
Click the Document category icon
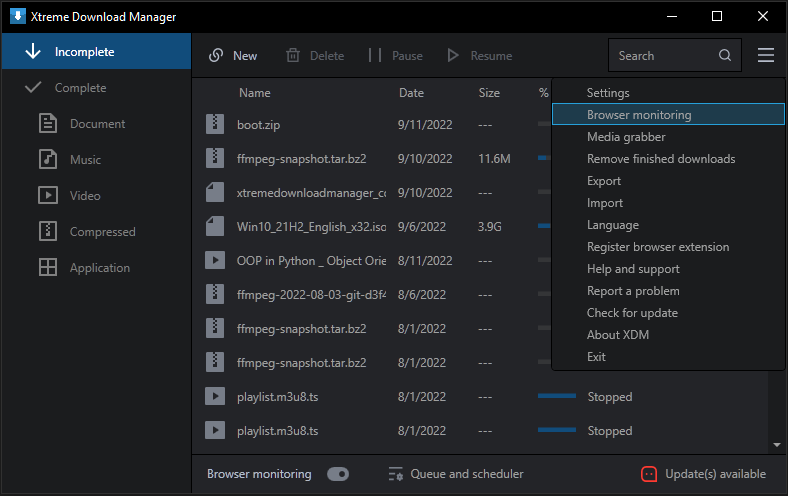(48, 123)
